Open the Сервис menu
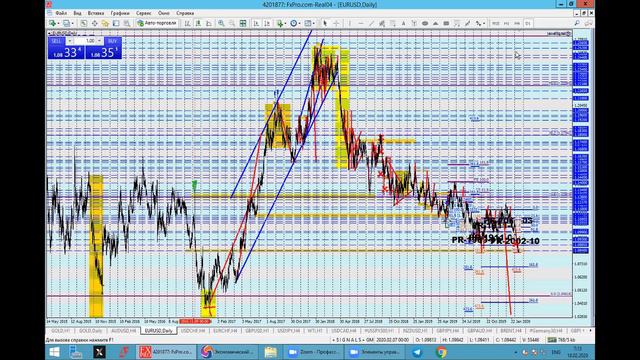The height and width of the screenshot is (360, 640). click(x=143, y=13)
